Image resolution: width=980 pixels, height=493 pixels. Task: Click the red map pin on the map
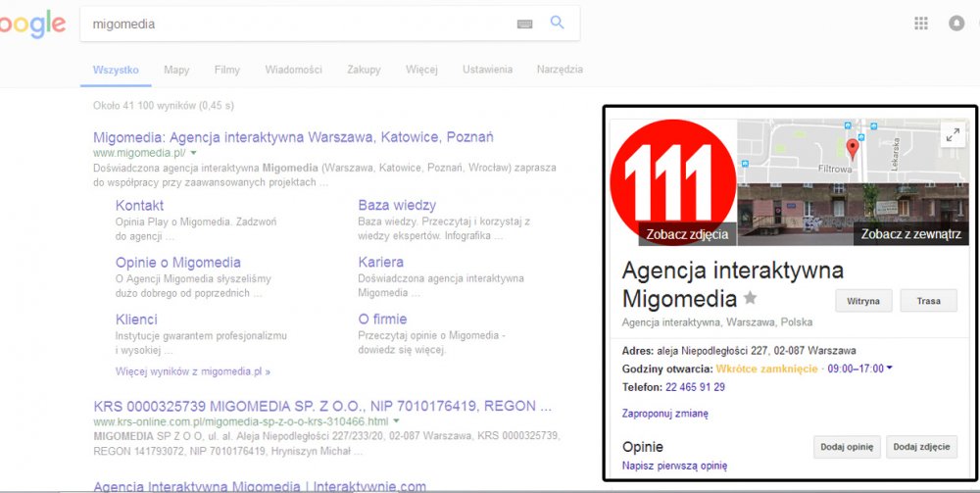click(x=853, y=149)
